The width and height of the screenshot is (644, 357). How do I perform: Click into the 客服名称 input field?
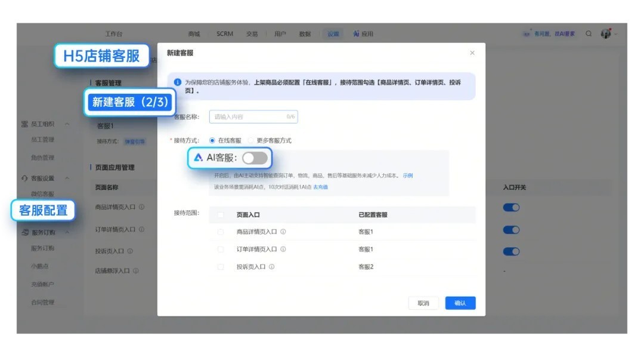coord(253,117)
